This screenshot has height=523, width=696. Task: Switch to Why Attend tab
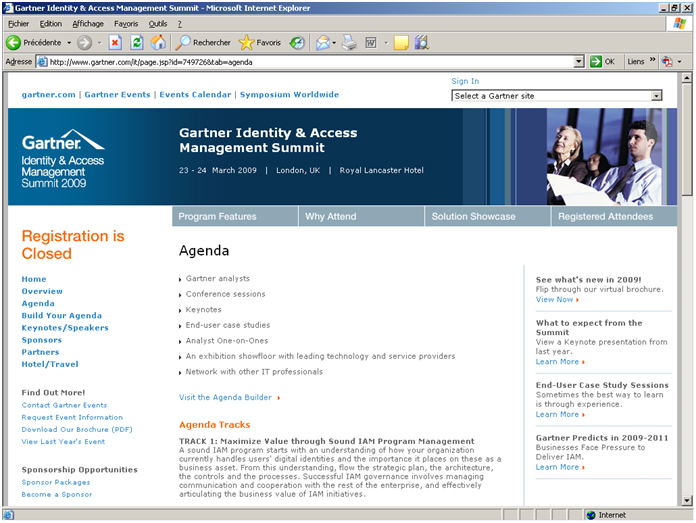pyautogui.click(x=361, y=216)
